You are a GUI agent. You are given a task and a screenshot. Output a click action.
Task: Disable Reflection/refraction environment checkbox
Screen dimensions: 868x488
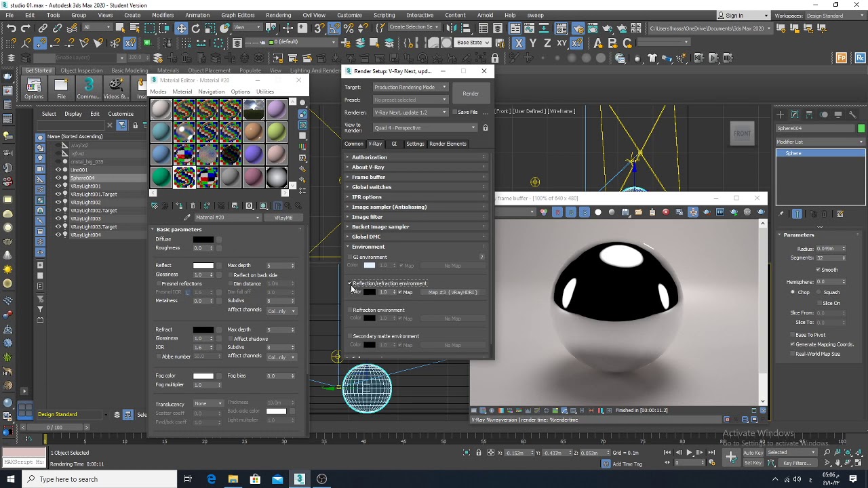tap(350, 283)
